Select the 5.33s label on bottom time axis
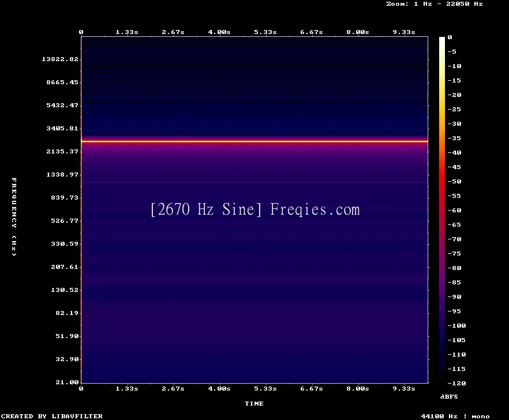Screen dimensions: 509x420 pyautogui.click(x=265, y=388)
